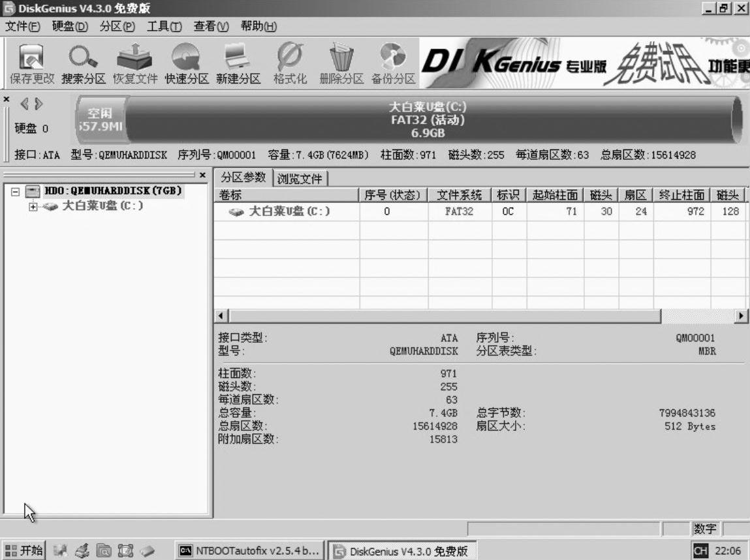This screenshot has width=750, height=560.
Task: Switch to the 浏览文件 tab
Action: pyautogui.click(x=300, y=178)
